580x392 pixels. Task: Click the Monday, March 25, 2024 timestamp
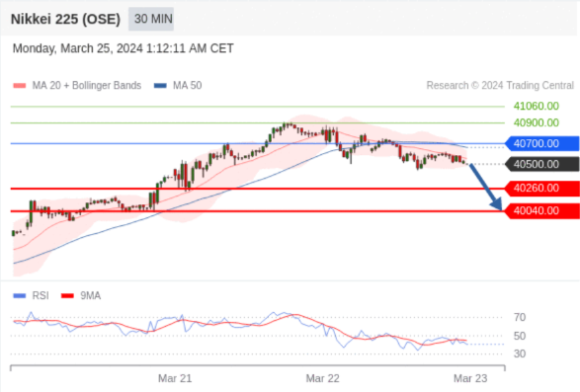tap(123, 48)
